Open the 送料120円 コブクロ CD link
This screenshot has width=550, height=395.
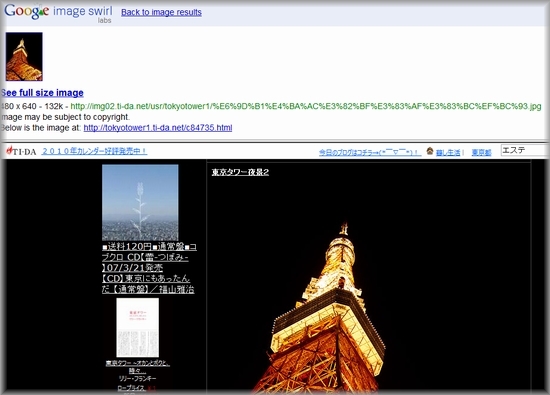149,257
